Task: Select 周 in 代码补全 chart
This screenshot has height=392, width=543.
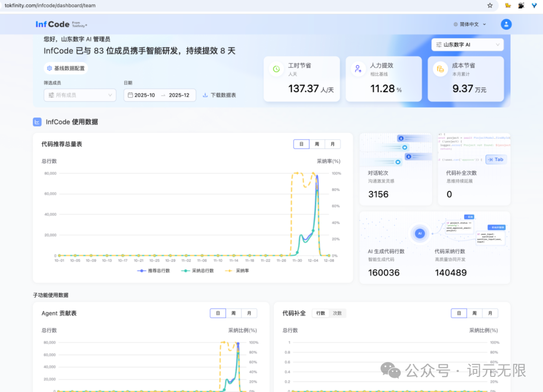Action: pyautogui.click(x=475, y=313)
